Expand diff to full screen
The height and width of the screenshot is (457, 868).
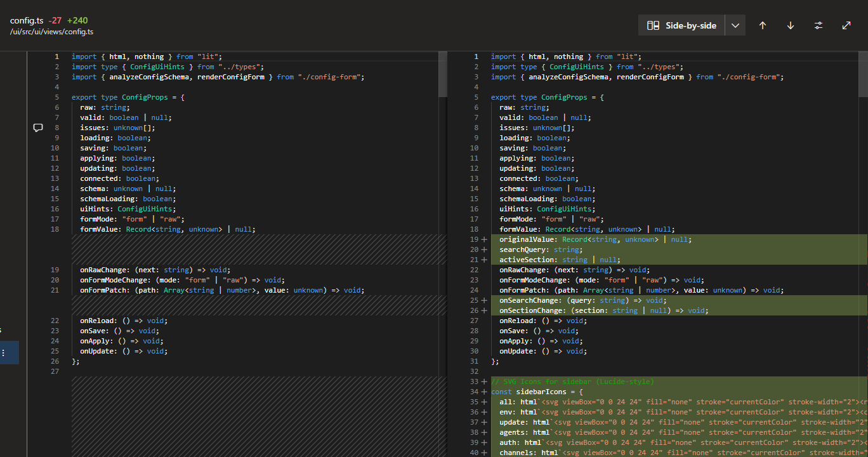846,25
